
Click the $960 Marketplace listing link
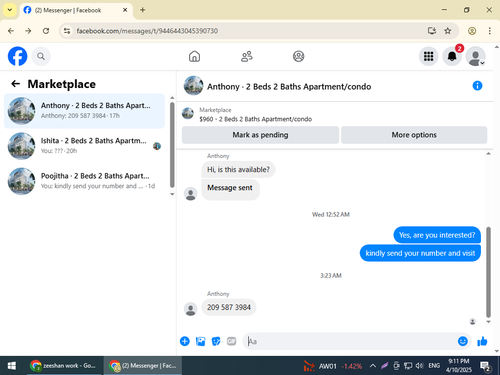tap(256, 119)
